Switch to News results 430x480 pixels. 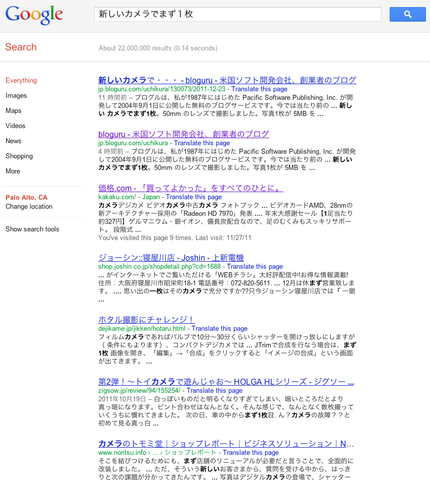tap(13, 141)
